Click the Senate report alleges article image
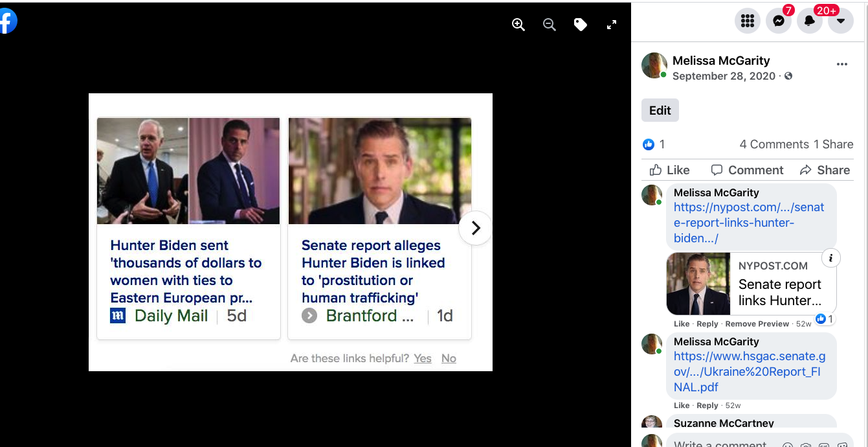Image resolution: width=868 pixels, height=447 pixels. (x=380, y=171)
